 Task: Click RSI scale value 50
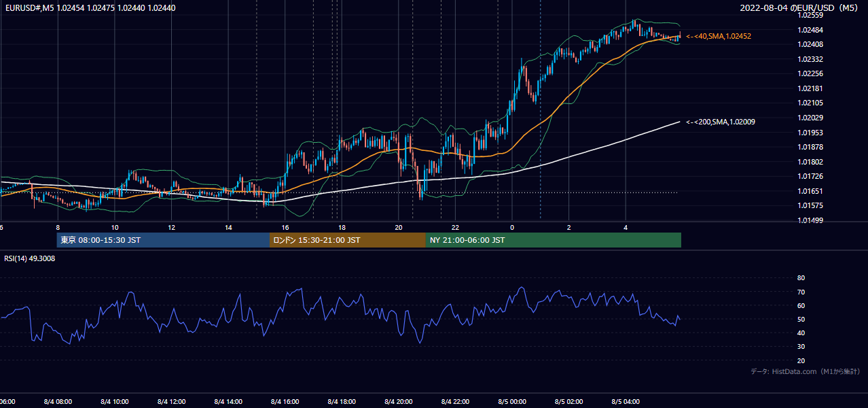click(x=801, y=320)
